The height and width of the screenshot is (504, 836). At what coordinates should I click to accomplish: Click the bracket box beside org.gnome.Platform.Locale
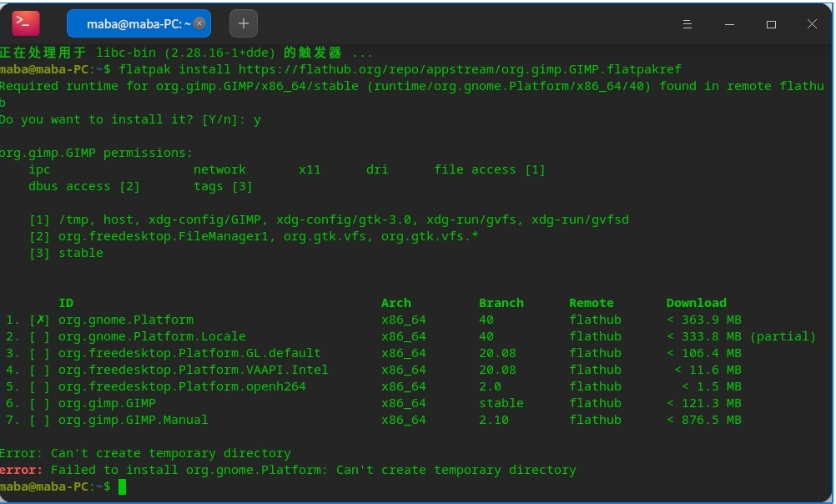point(39,336)
